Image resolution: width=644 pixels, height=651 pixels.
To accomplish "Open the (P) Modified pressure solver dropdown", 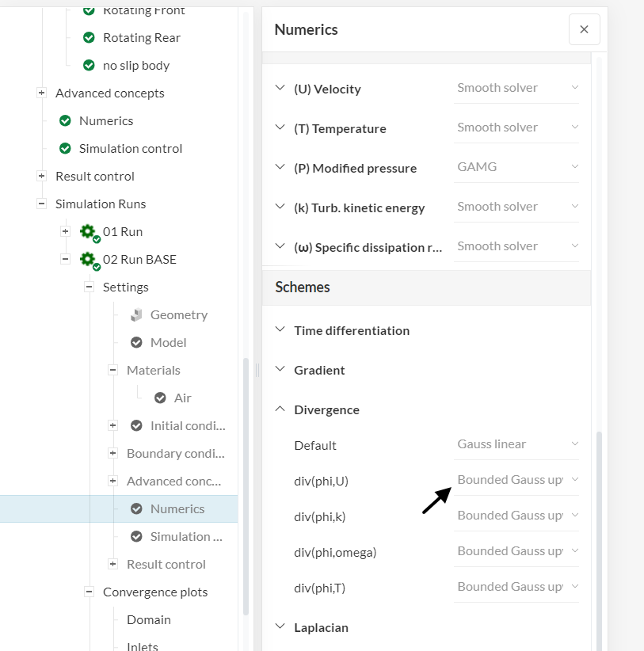I will point(517,167).
